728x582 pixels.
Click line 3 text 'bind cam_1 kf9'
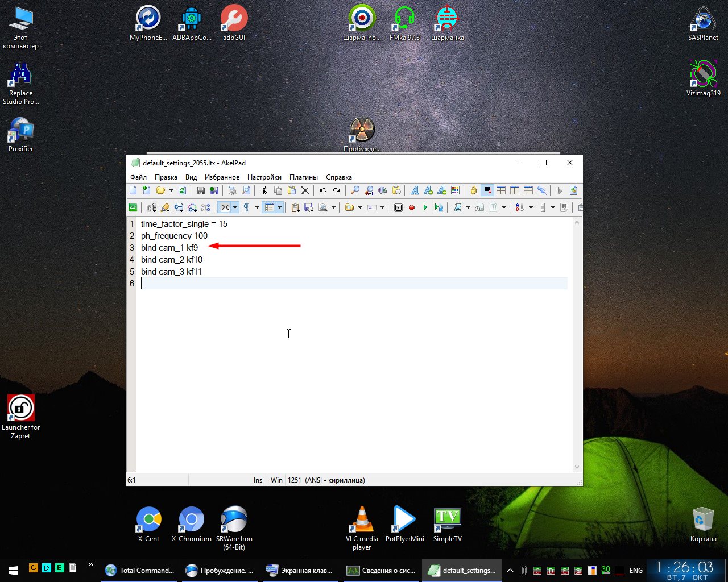[x=169, y=248]
